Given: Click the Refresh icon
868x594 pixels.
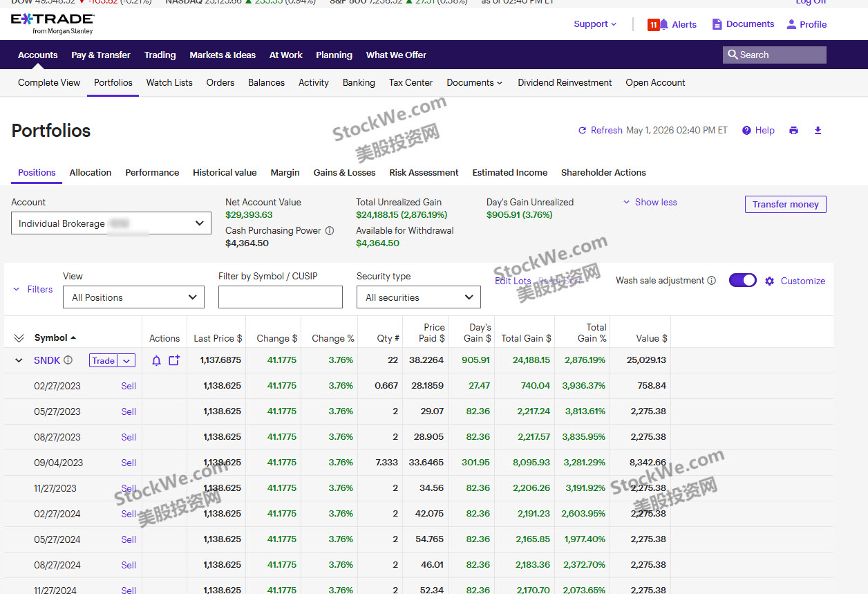Looking at the screenshot, I should click(x=583, y=131).
